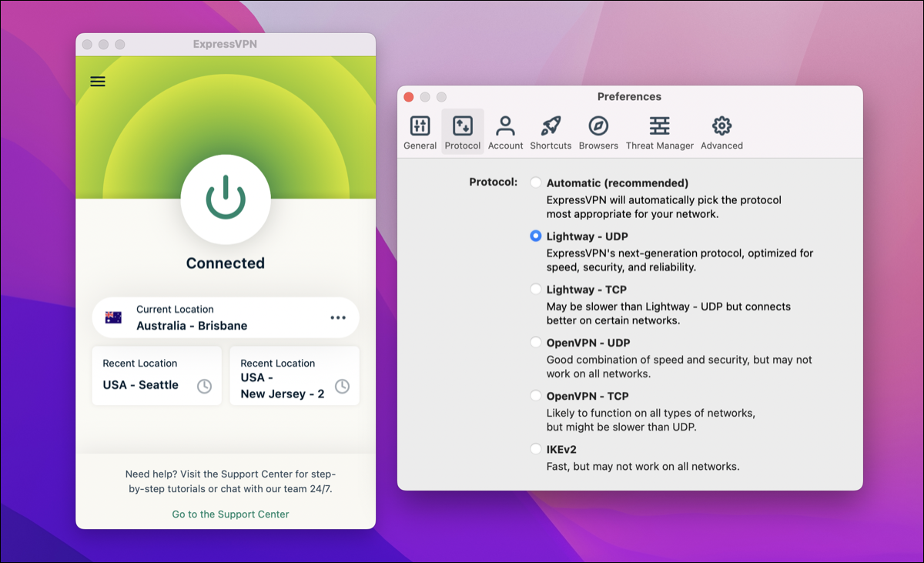Open Current Location Australia - Brisbane selector
This screenshot has height=563, width=924.
[226, 317]
